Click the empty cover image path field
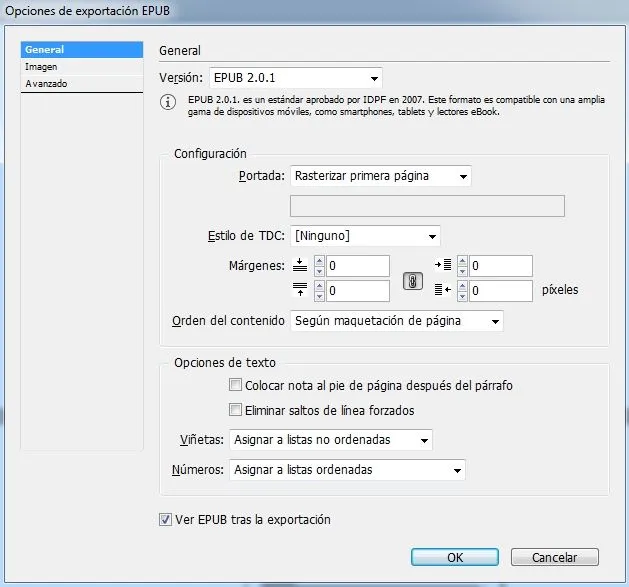The height and width of the screenshot is (587, 629). (427, 206)
